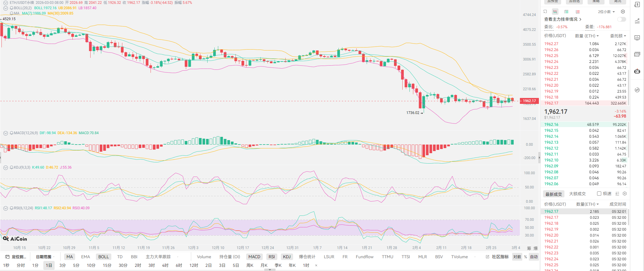Expand the 日期范围 date range dropdown

pos(45,257)
